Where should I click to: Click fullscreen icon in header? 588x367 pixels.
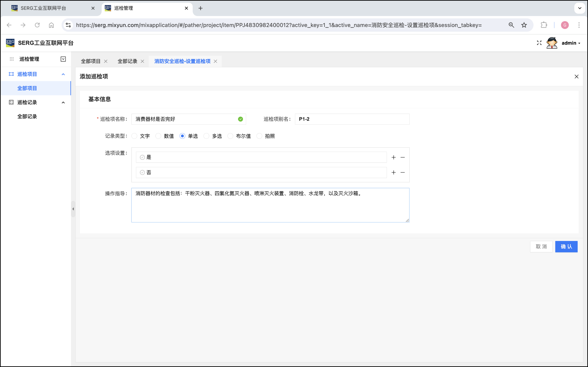pos(539,43)
